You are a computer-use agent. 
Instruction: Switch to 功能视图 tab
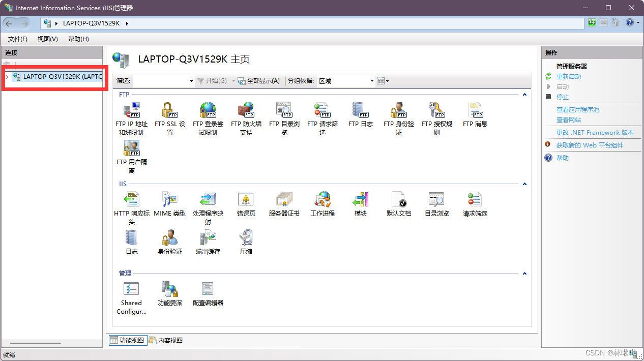click(x=127, y=340)
